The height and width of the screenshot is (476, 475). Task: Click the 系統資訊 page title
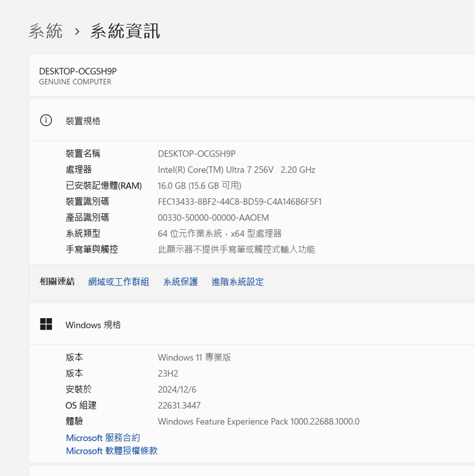tap(125, 31)
